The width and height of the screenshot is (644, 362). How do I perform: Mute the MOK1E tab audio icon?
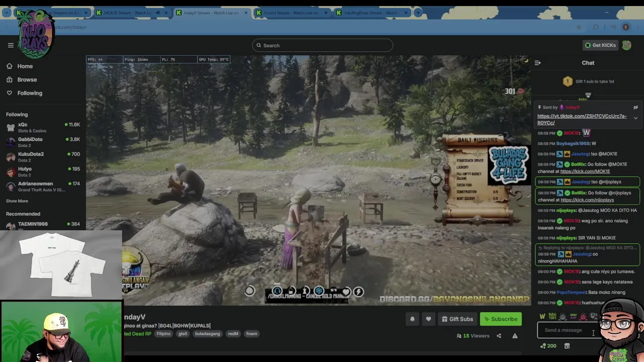pos(158,13)
